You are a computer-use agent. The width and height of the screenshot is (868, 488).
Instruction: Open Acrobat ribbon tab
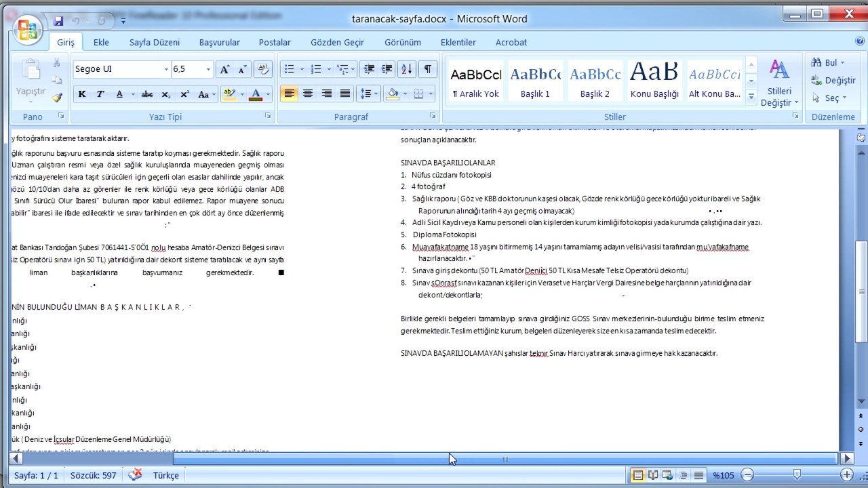pos(511,42)
